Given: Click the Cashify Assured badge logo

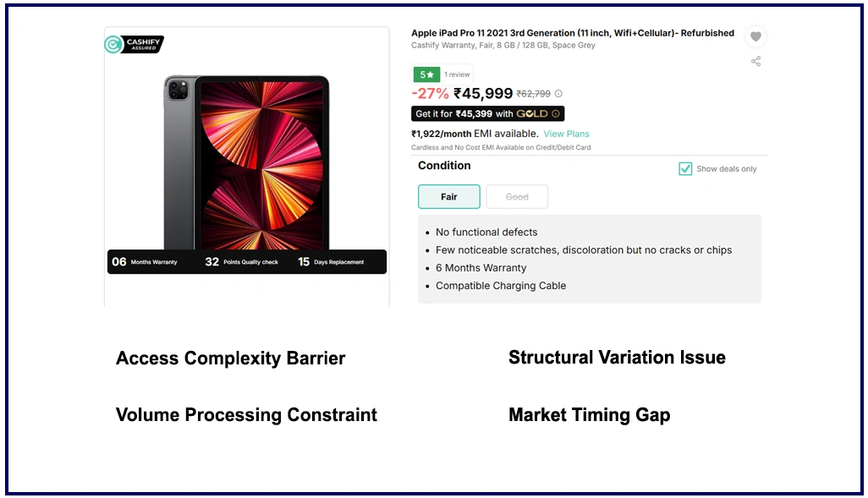Looking at the screenshot, I should [x=134, y=44].
